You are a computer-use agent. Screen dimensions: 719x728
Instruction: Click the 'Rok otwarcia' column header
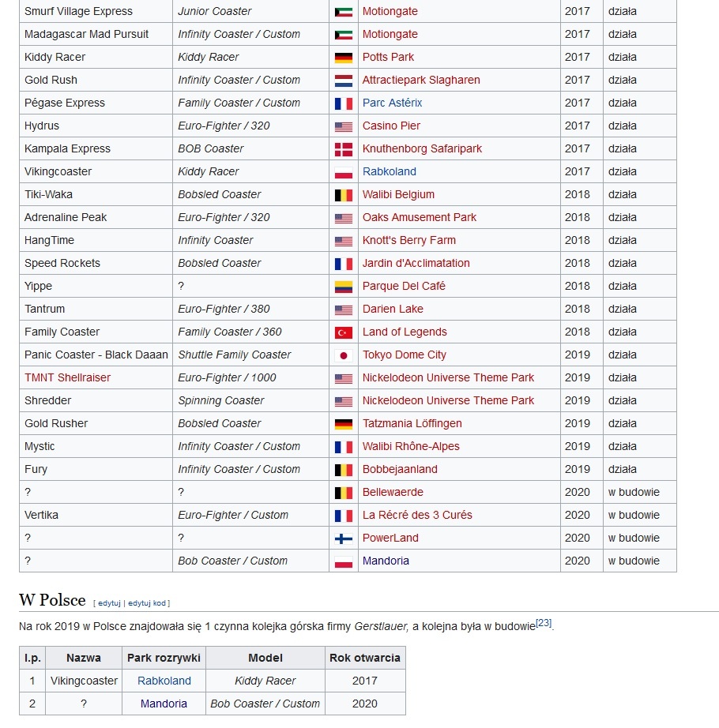point(364,658)
